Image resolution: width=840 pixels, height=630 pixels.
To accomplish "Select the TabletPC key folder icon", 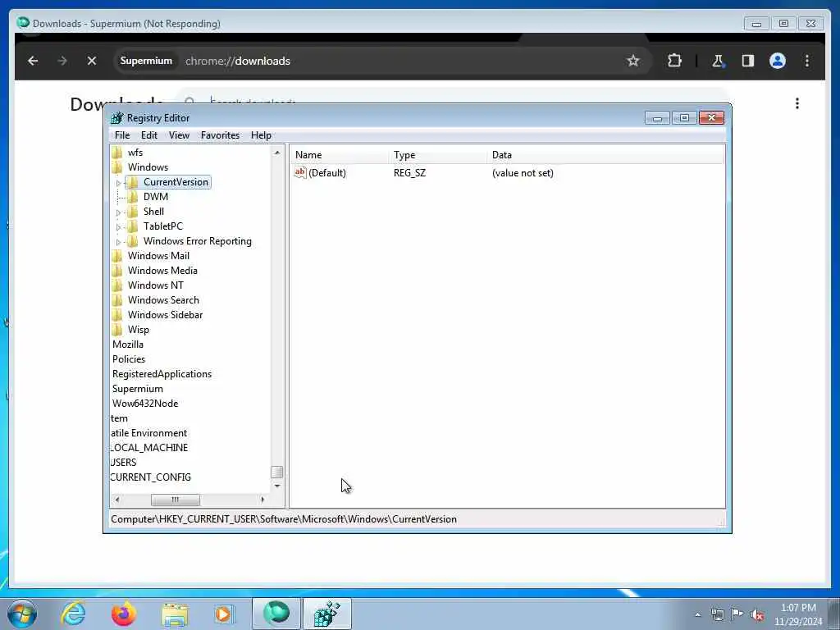I will (x=132, y=226).
